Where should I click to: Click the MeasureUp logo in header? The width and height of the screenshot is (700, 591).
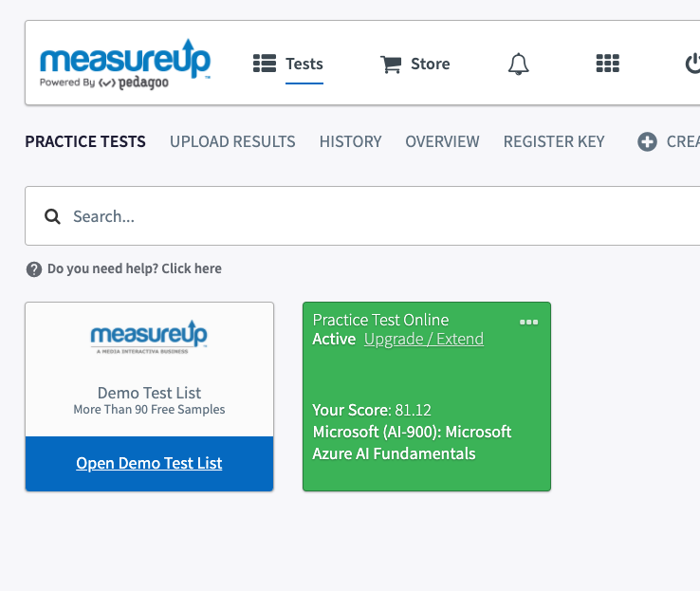[125, 64]
